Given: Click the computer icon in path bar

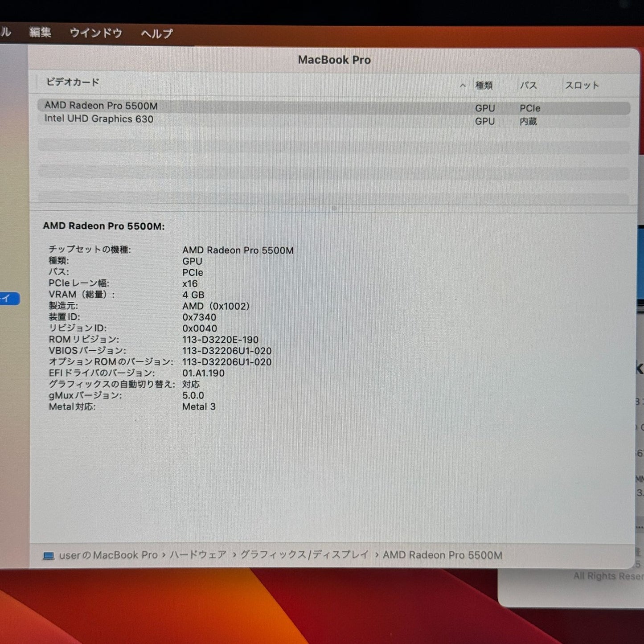Looking at the screenshot, I should (x=49, y=556).
